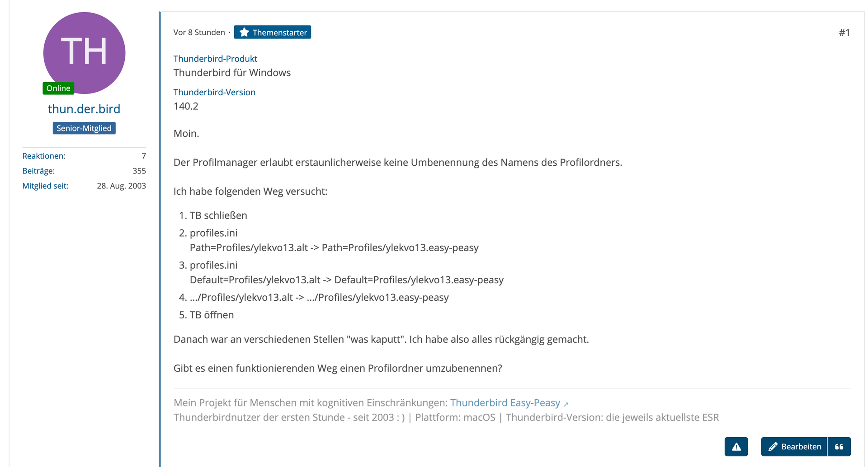Image resolution: width=868 pixels, height=467 pixels.
Task: Click the quote post icon button
Action: pos(839,447)
